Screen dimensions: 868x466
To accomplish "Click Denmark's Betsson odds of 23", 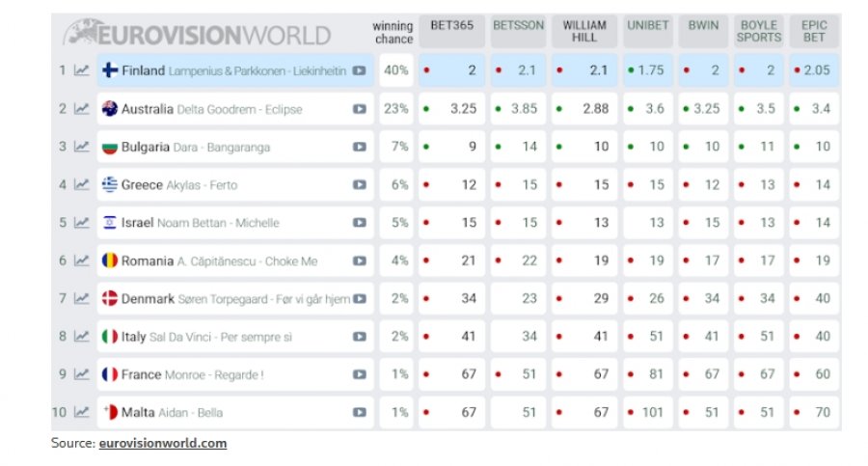I will click(518, 298).
